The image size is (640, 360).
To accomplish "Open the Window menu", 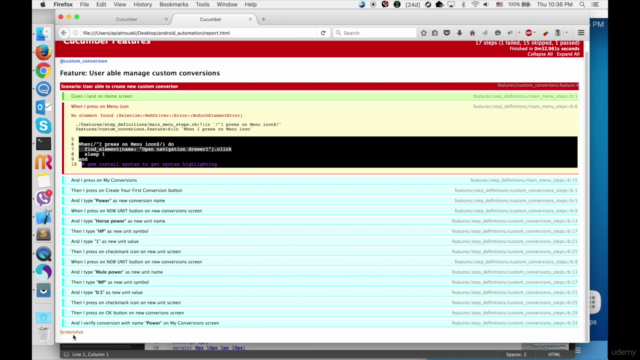I will pos(227,4).
